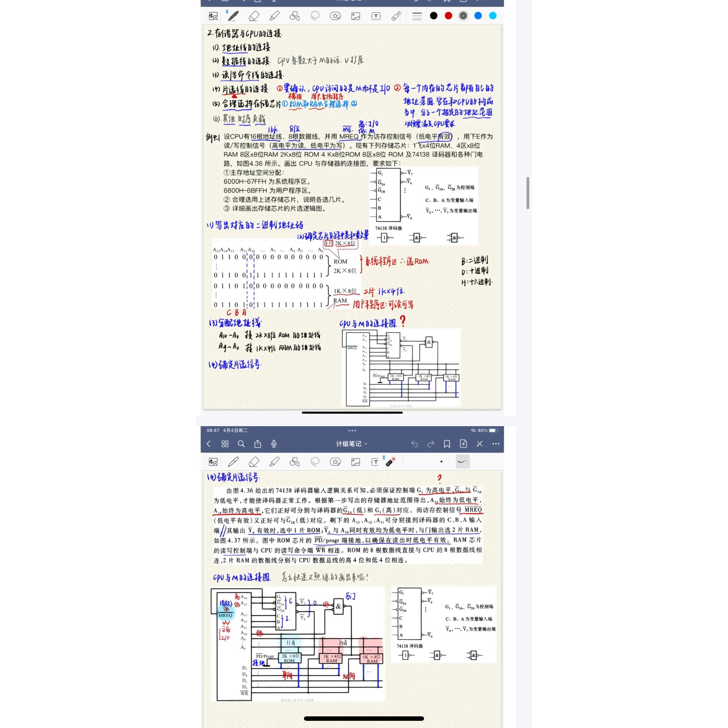Open the gray color swatch dropdown arrow

463,16
